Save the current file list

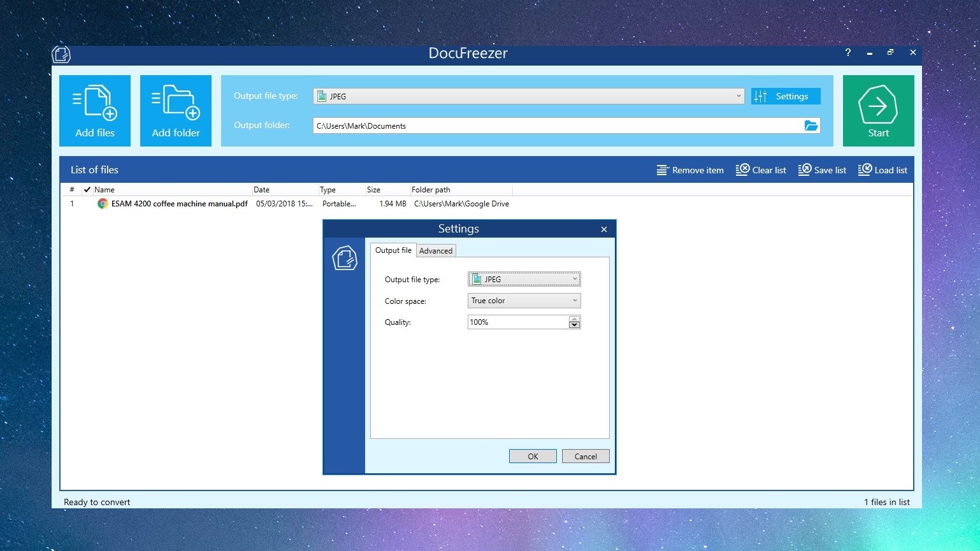coord(822,170)
